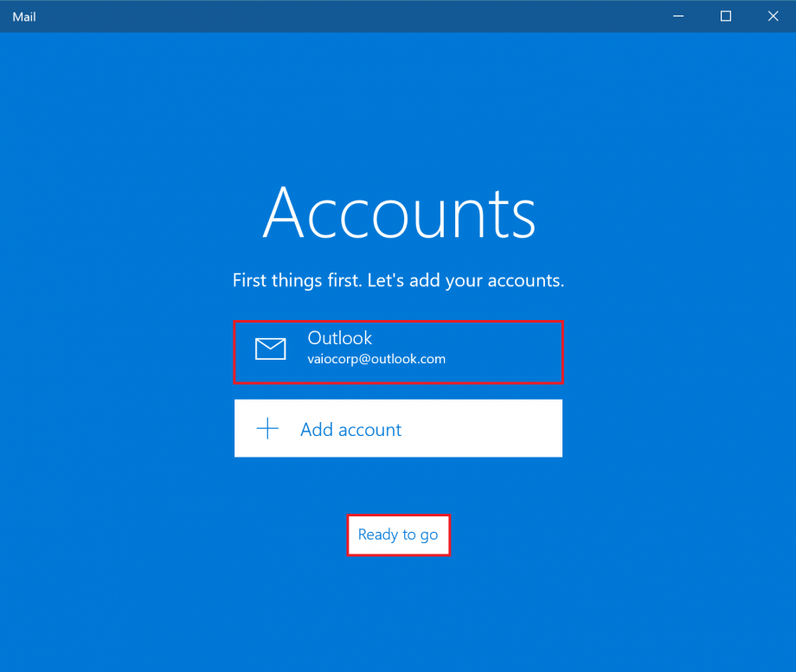Click the vaiocorp@outlook.com email address

[376, 358]
